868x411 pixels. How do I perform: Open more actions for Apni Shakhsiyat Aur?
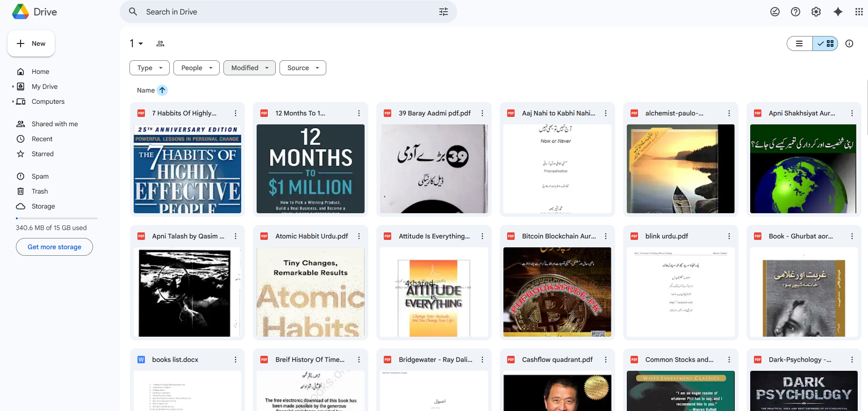[852, 113]
